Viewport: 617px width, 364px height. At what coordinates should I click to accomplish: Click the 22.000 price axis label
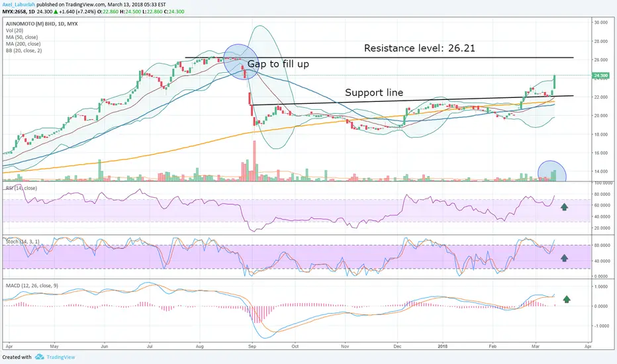(x=601, y=97)
